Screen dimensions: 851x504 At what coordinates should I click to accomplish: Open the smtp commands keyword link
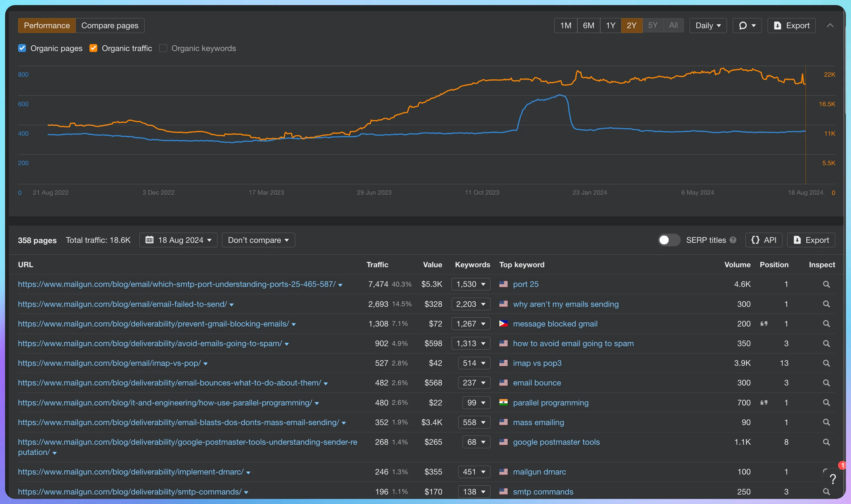click(x=543, y=492)
